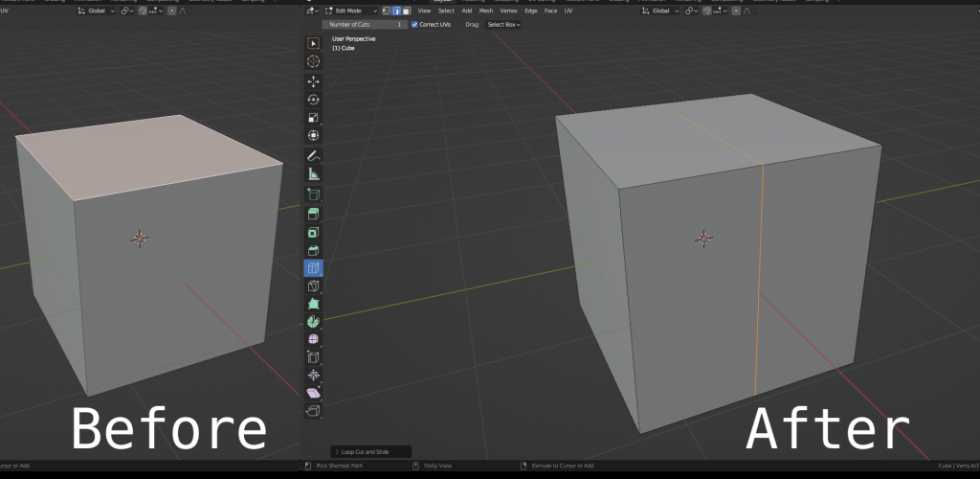
Task: Click orange loop cut edge on After cube
Action: tap(759, 282)
